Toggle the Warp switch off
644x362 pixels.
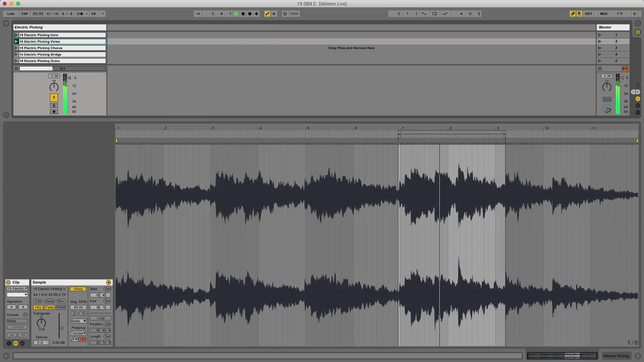pos(78,289)
